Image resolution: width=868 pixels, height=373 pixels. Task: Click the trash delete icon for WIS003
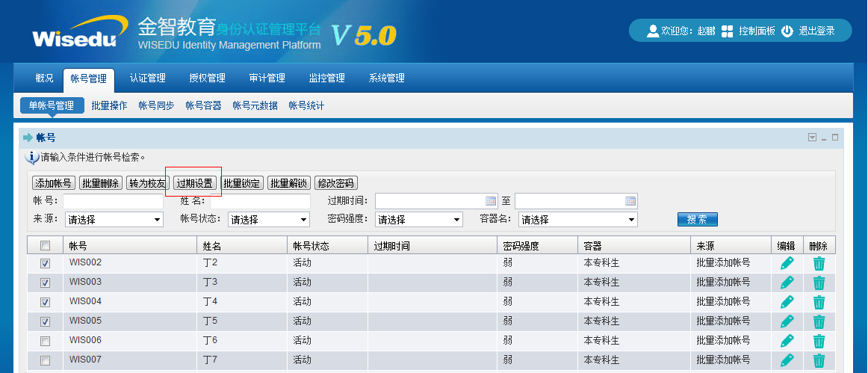(819, 283)
